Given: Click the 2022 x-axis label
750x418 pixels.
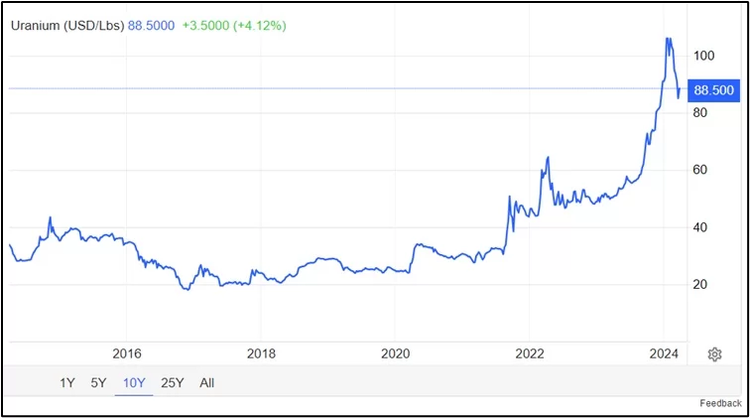Looking at the screenshot, I should (x=529, y=353).
